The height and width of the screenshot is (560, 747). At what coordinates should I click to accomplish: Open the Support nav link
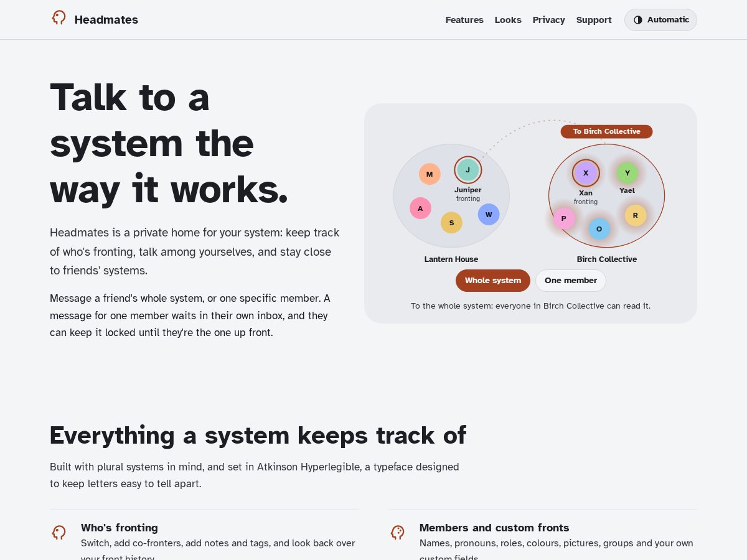(x=594, y=20)
